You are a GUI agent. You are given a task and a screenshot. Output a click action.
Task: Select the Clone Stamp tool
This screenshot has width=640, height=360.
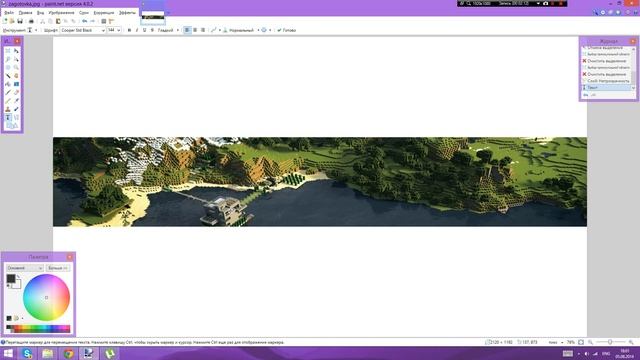pos(8,109)
